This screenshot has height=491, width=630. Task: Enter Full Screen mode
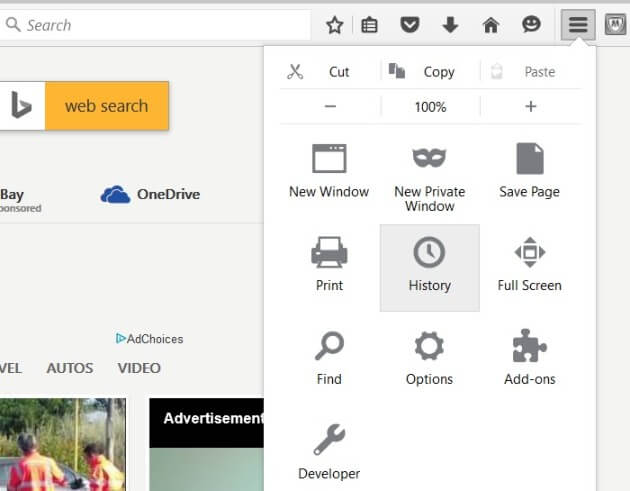point(529,265)
